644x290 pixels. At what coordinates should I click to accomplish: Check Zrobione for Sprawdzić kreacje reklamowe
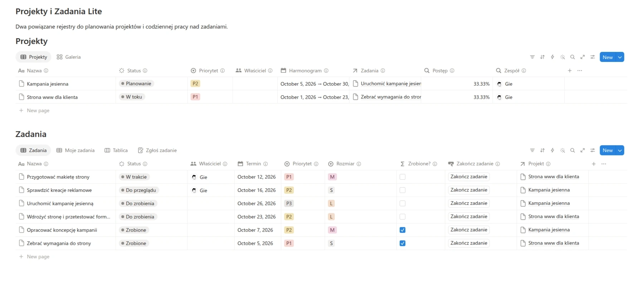point(402,190)
